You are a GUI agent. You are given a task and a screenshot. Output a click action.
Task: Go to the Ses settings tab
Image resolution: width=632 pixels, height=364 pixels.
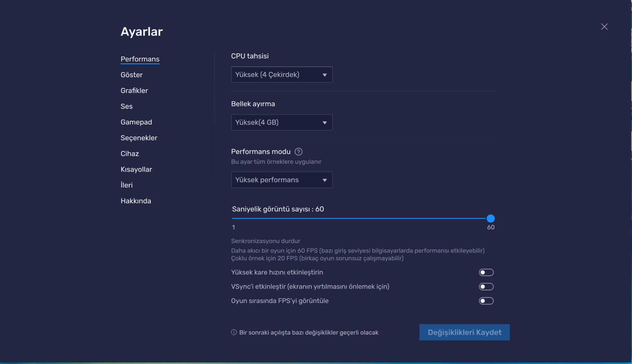(127, 107)
